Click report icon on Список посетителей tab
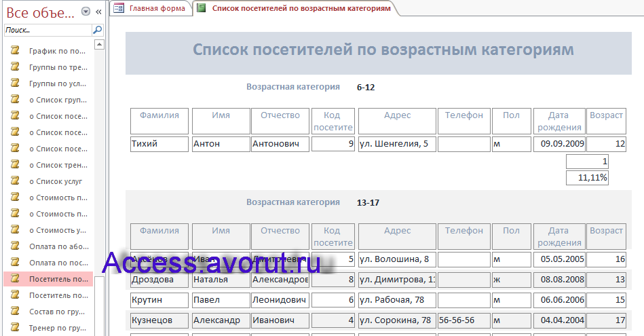 coord(202,7)
